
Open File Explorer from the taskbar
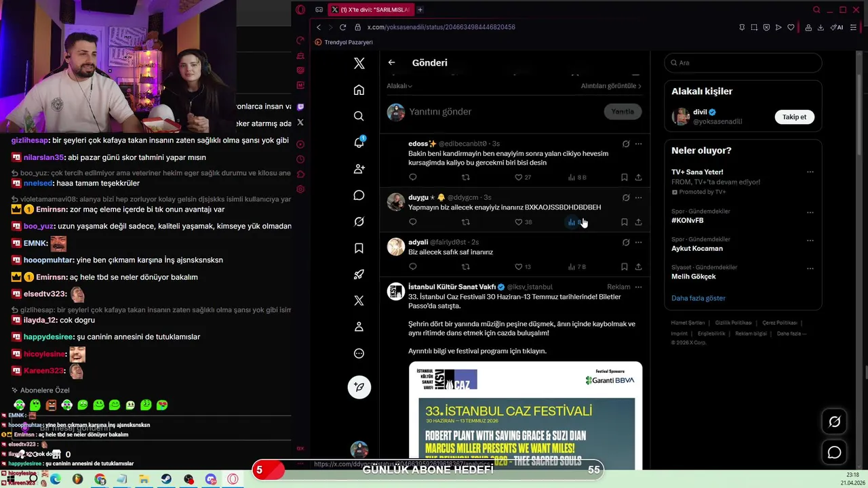tap(144, 479)
